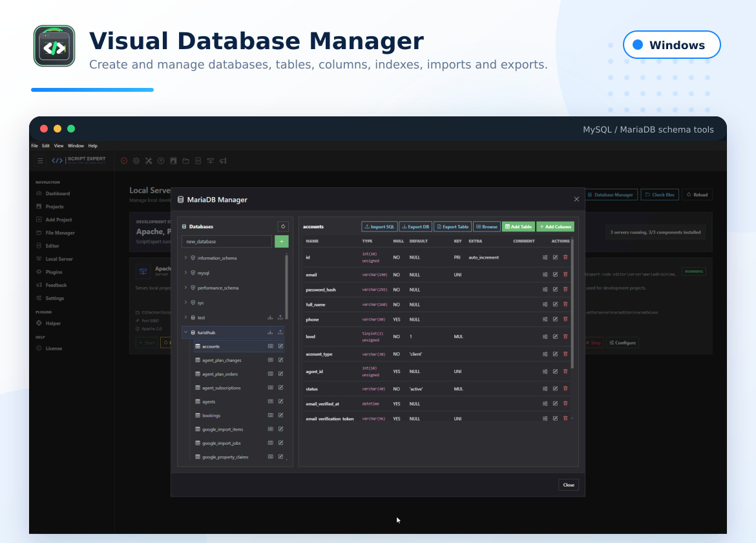This screenshot has height=543, width=756.
Task: Open index options for password_hash column
Action: click(545, 290)
